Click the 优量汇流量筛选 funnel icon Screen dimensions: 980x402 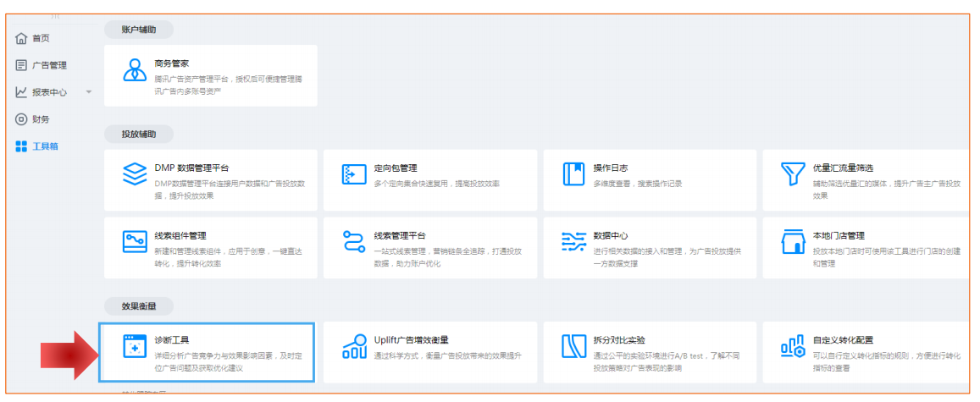coord(793,174)
